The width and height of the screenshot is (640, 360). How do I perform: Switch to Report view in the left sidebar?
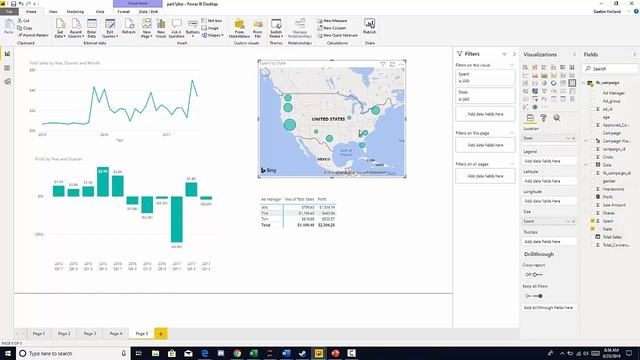tap(7, 54)
